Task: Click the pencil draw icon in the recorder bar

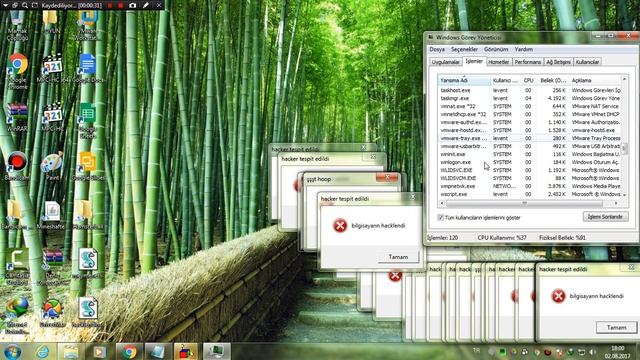Action: (x=146, y=5)
